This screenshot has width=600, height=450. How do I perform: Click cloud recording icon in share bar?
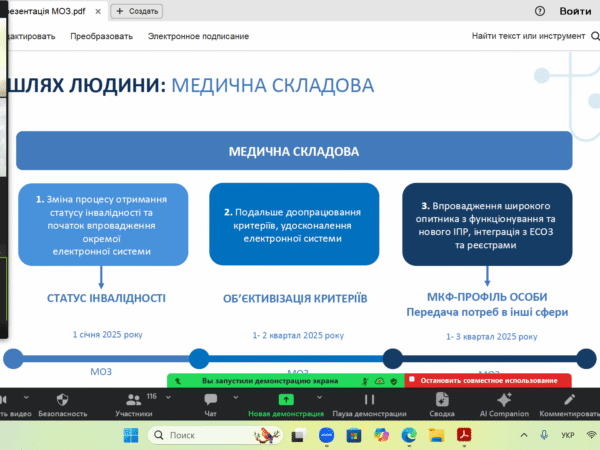pyautogui.click(x=380, y=381)
